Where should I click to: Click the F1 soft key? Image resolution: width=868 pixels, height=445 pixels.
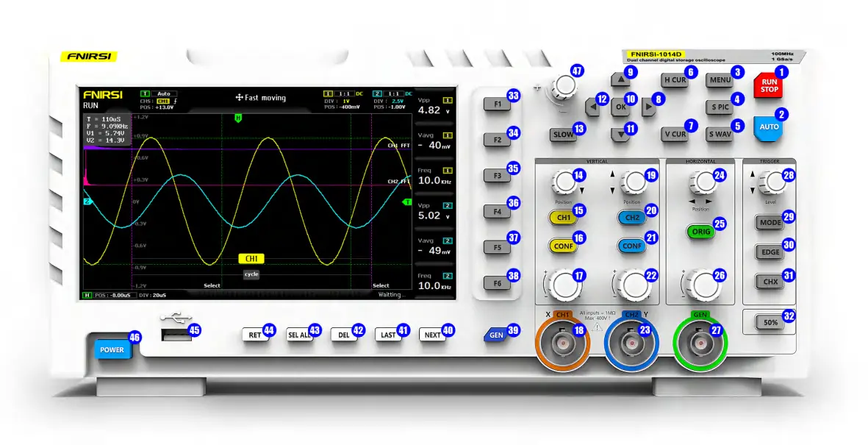(497, 104)
